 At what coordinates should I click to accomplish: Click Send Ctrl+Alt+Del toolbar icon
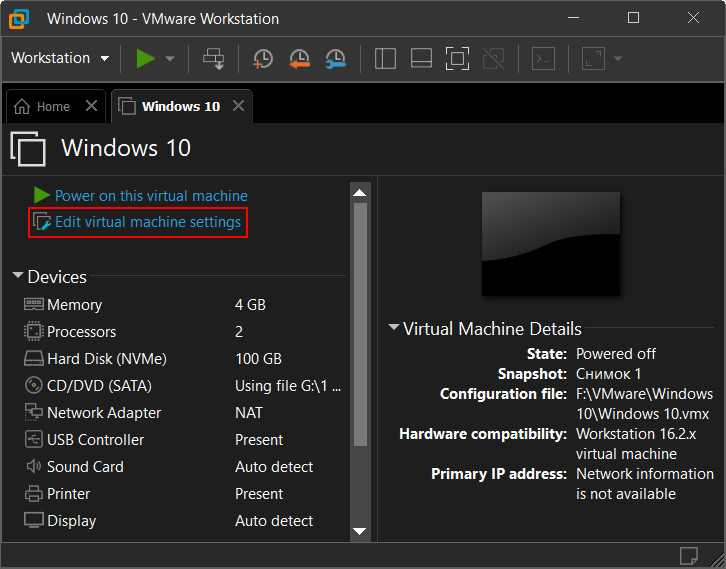tap(213, 59)
